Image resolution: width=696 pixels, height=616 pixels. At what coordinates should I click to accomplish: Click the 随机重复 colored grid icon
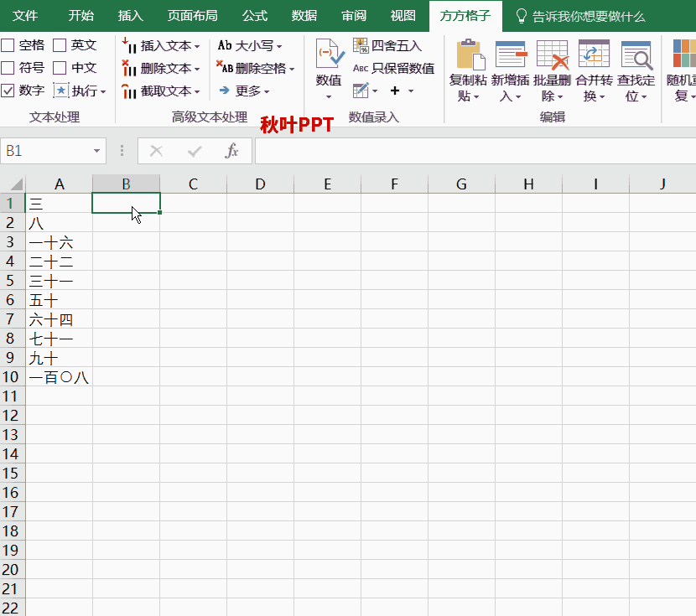point(684,53)
